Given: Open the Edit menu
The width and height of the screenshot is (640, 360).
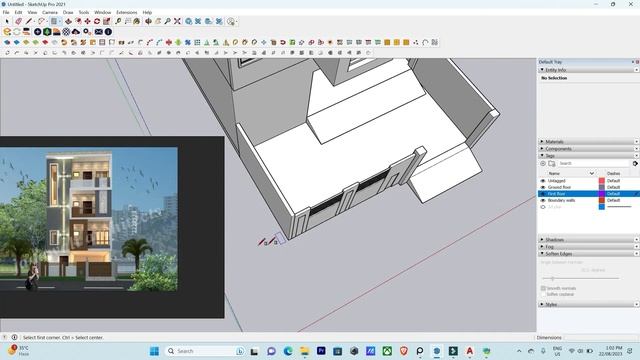Looking at the screenshot, I should tap(18, 12).
